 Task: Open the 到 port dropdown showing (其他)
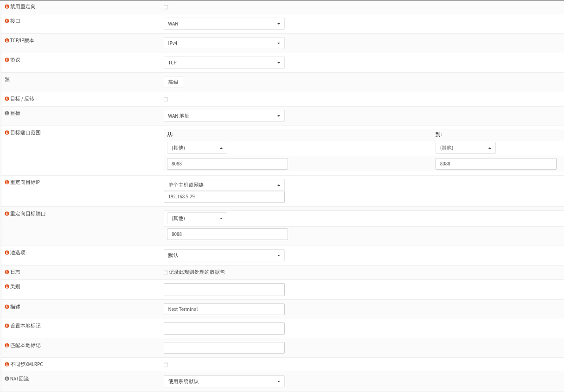(x=465, y=148)
